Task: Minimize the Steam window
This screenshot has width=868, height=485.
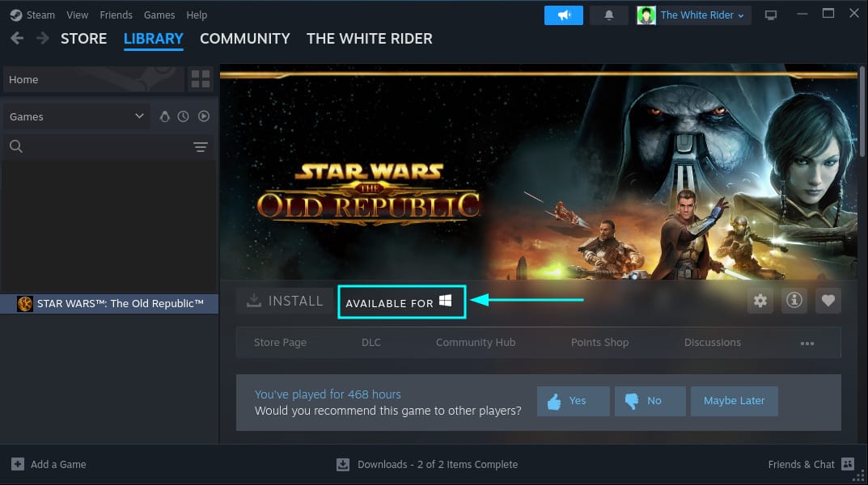Action: click(x=802, y=14)
